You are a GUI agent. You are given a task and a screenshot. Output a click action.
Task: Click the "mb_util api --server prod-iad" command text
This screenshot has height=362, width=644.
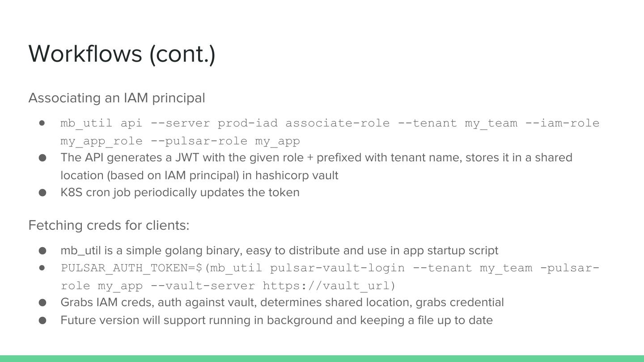pos(169,123)
